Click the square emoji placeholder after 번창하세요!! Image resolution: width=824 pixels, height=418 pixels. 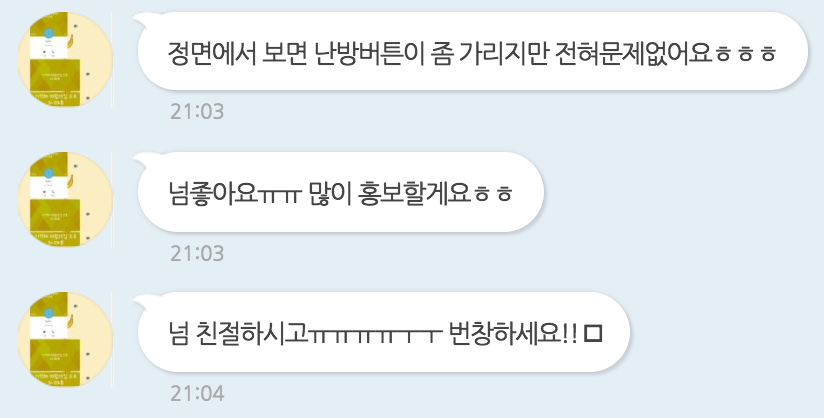click(x=593, y=333)
